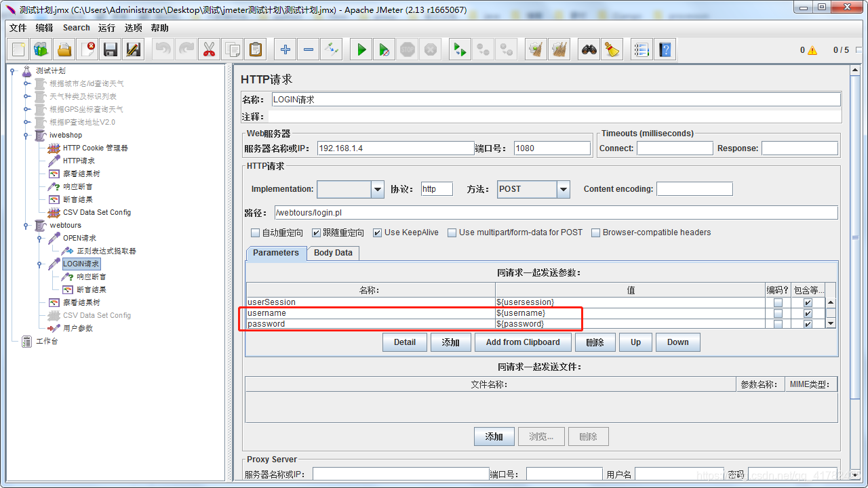This screenshot has width=868, height=488.
Task: Save the test plan with floppy icon
Action: tap(111, 49)
